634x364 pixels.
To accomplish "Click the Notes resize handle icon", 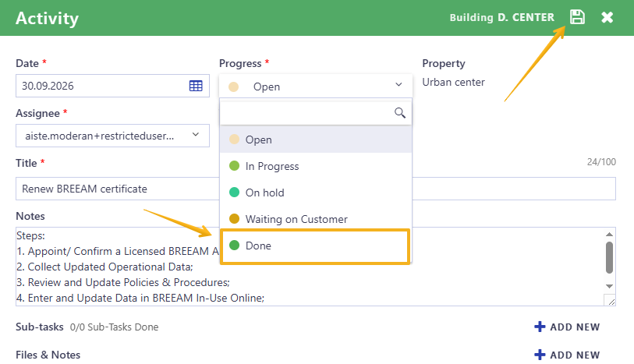I will tap(610, 300).
